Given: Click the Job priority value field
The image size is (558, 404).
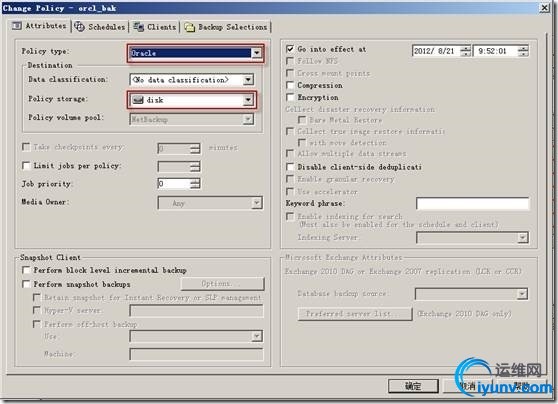Looking at the screenshot, I should coord(174,184).
